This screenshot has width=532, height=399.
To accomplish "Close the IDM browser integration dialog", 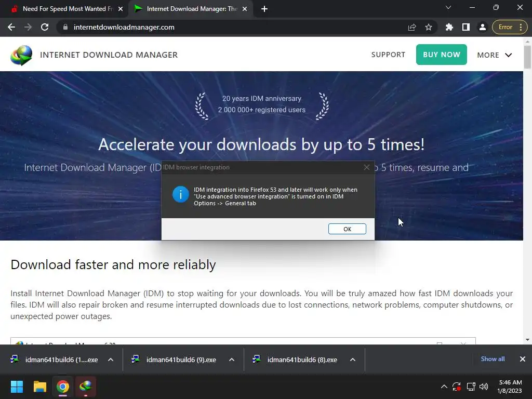I will point(366,167).
